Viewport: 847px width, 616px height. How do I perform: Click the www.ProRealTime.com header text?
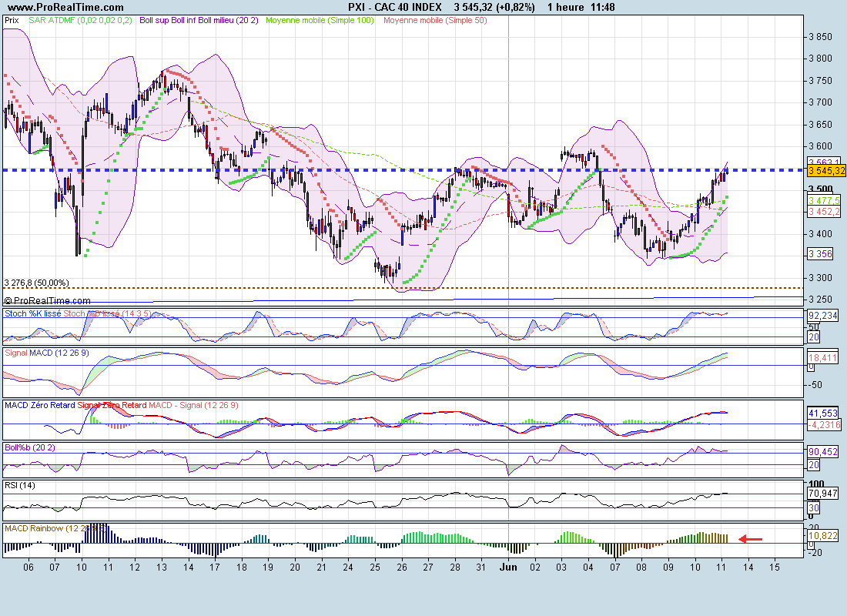[66, 7]
